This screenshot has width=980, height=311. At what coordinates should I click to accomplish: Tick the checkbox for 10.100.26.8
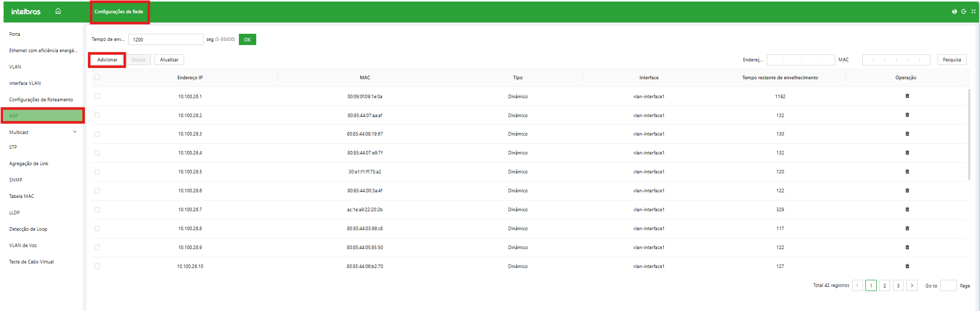pyautogui.click(x=97, y=229)
